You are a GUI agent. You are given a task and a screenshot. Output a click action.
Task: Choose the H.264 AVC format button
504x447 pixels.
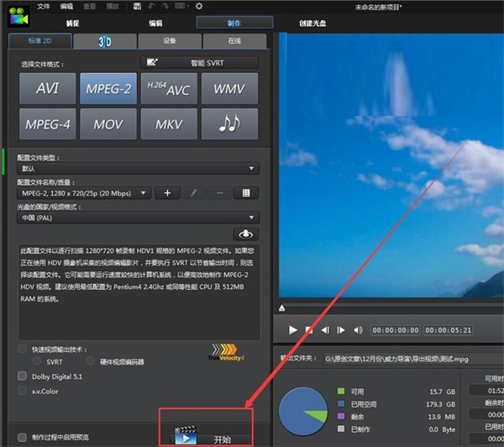point(168,87)
